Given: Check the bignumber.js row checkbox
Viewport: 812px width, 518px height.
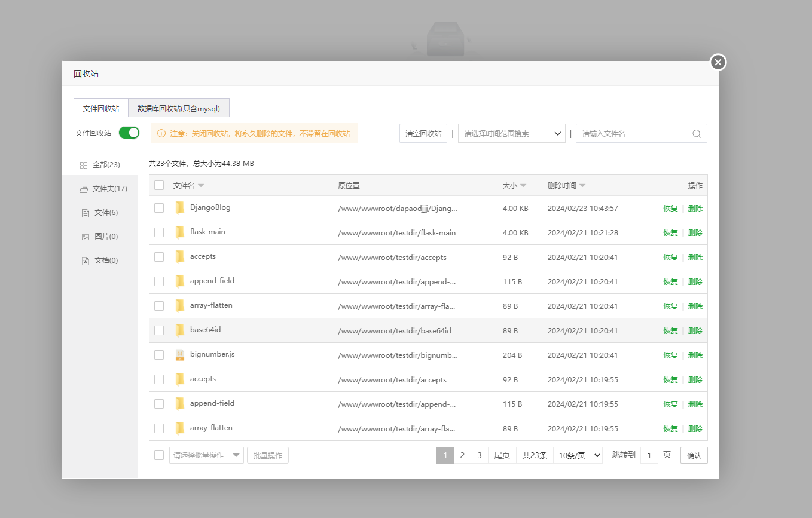Looking at the screenshot, I should pos(159,355).
